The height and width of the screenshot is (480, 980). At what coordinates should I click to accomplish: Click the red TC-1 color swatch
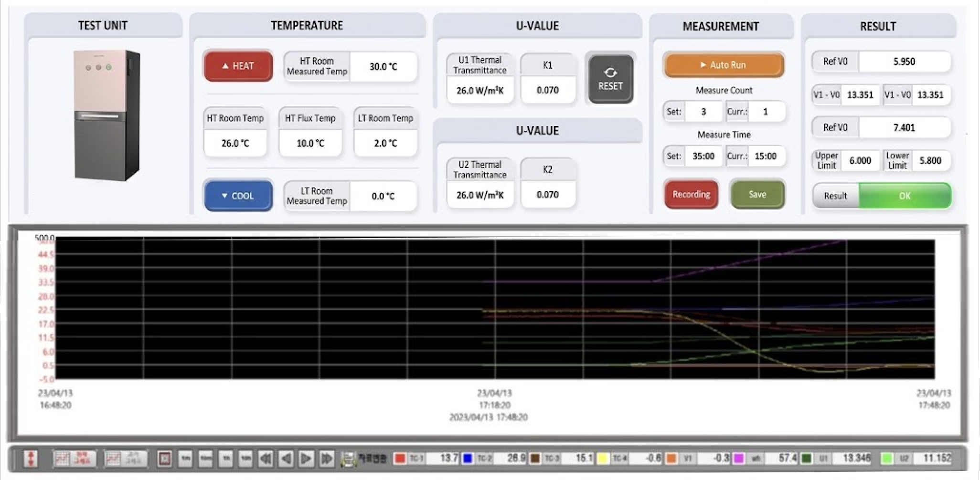pyautogui.click(x=400, y=458)
